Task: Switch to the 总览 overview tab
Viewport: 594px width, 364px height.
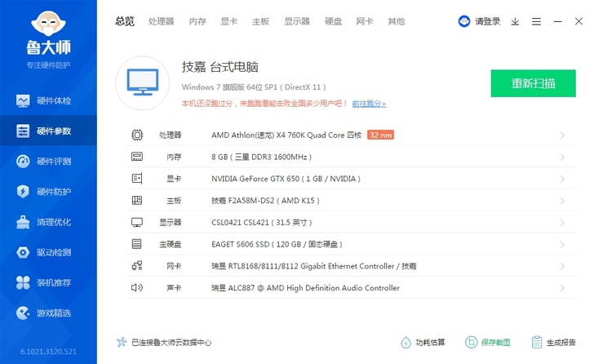Action: click(x=125, y=21)
